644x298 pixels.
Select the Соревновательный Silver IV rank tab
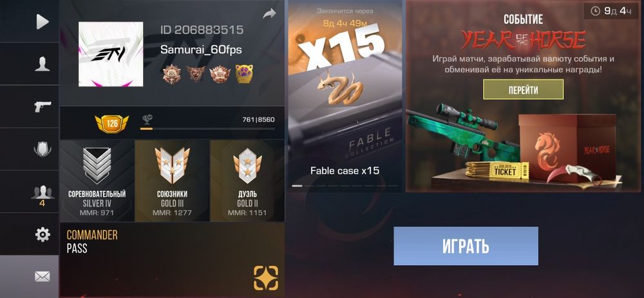coord(97,181)
